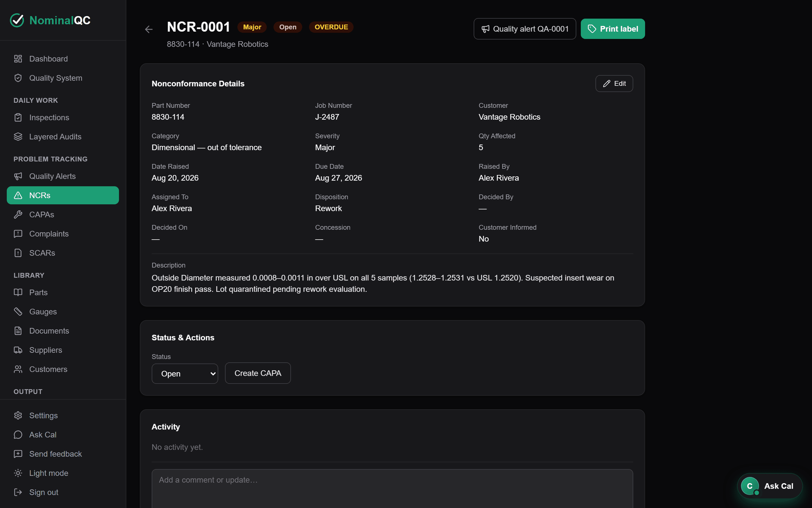
Task: Click the Print label button
Action: [613, 29]
